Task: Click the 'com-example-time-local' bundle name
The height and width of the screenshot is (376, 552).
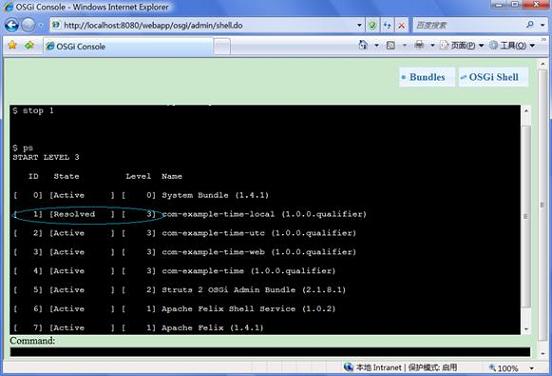Action: click(218, 214)
